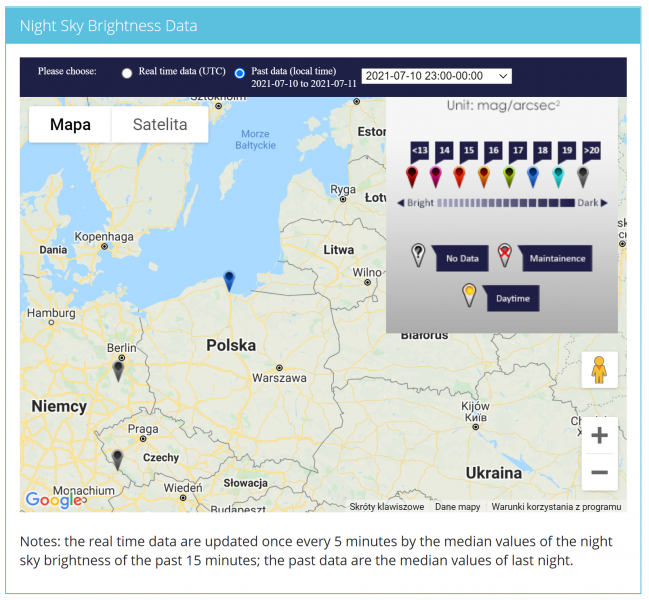649x600 pixels.
Task: Open Street View pegman icon
Action: [x=599, y=370]
